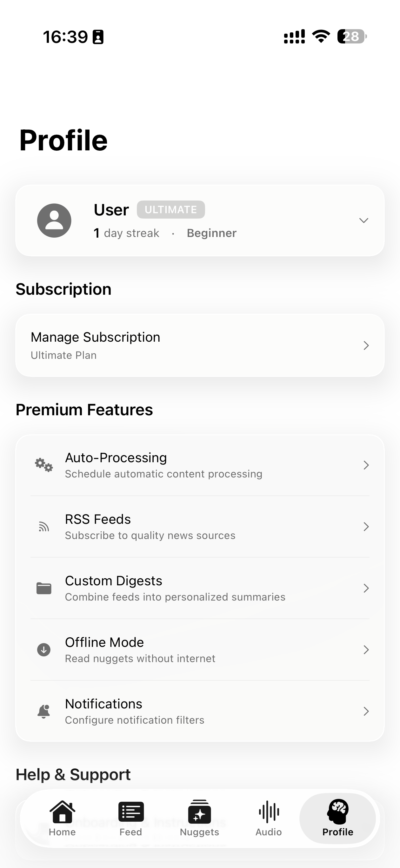Tap the RSS Feeds row chevron
This screenshot has width=400, height=868.
click(x=366, y=527)
